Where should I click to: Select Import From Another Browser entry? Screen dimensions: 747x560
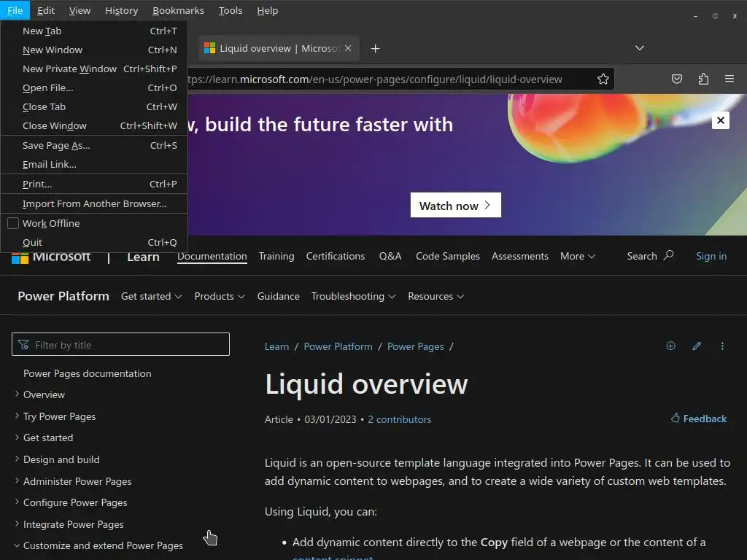click(94, 204)
